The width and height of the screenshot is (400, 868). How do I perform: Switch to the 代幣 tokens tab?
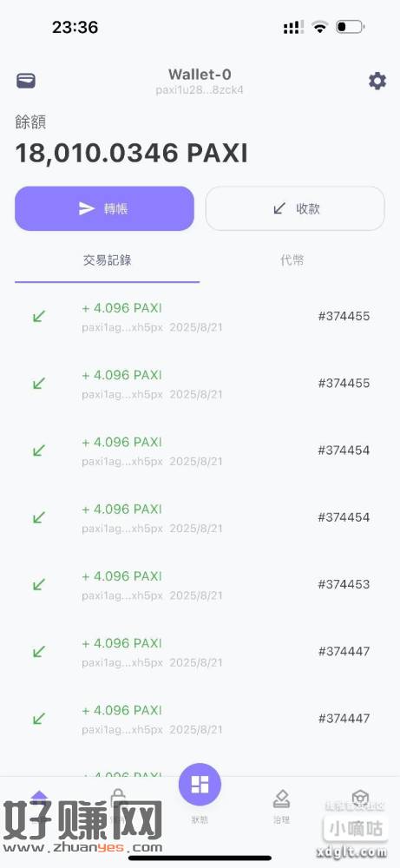pos(292,260)
